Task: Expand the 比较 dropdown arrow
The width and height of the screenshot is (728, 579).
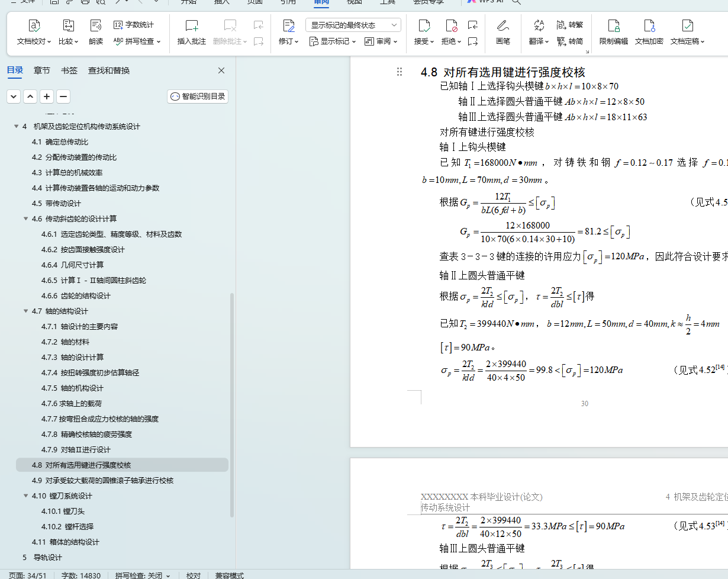Action: point(77,41)
